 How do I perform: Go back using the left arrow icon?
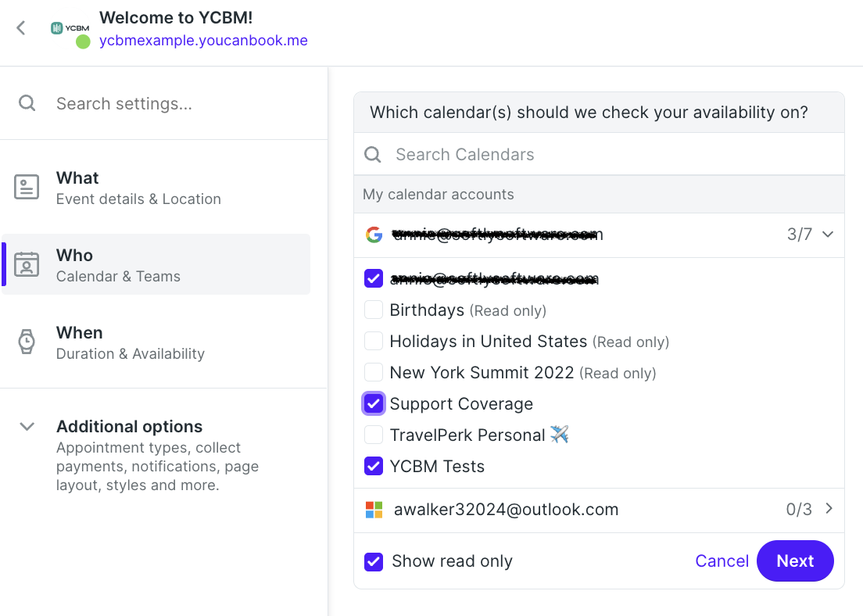[x=21, y=28]
